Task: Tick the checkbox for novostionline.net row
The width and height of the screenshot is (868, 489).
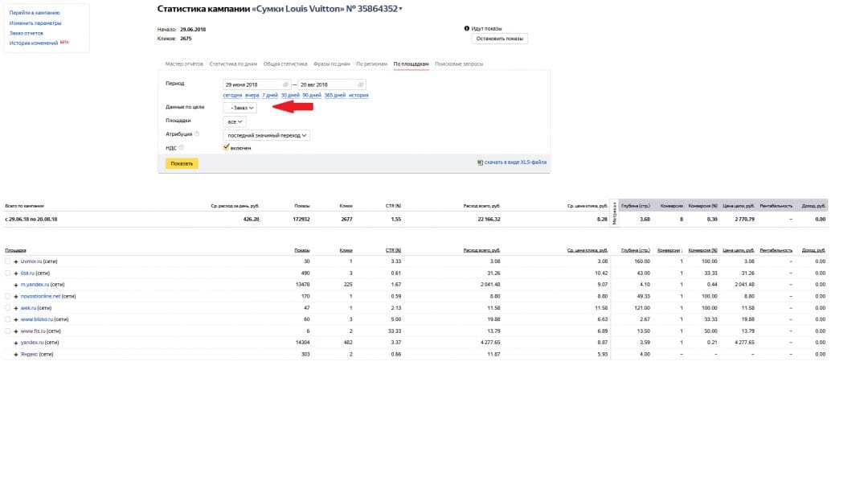Action: pyautogui.click(x=8, y=296)
